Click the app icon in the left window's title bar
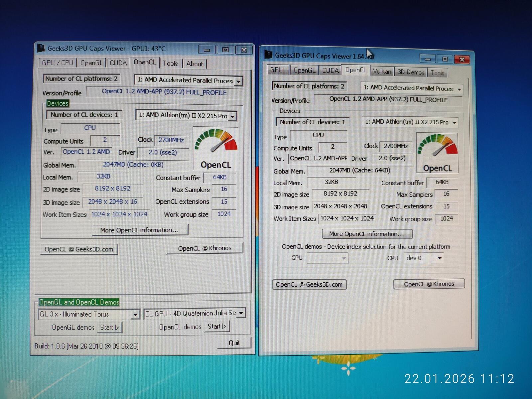This screenshot has height=399, width=532. tap(41, 48)
